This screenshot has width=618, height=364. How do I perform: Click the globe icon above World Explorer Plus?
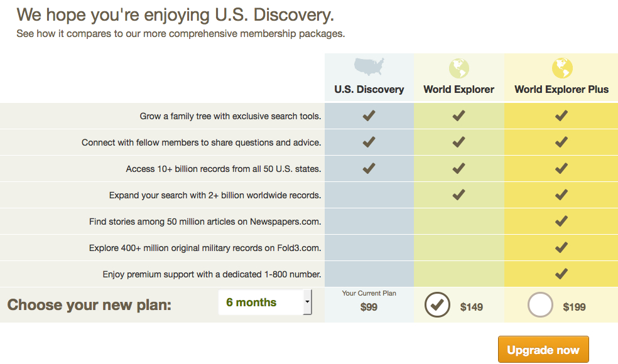click(562, 68)
